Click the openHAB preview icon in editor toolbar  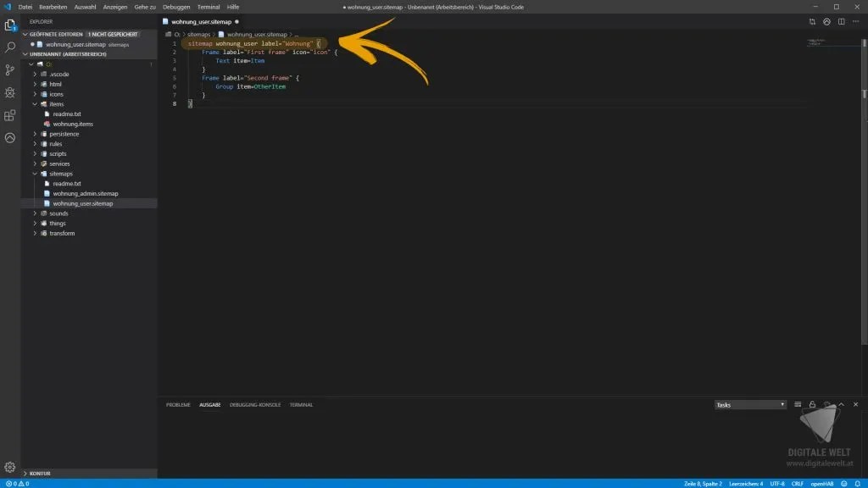click(x=826, y=21)
